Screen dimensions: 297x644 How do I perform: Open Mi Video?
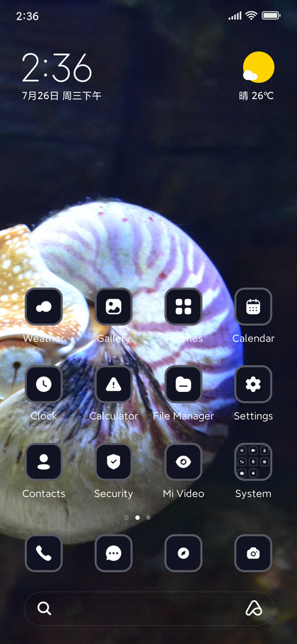(x=183, y=462)
